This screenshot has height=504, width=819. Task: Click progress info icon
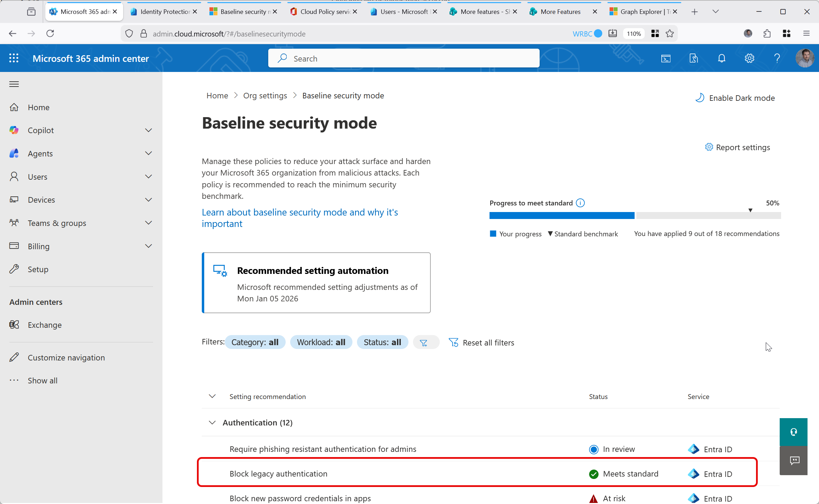pos(580,203)
